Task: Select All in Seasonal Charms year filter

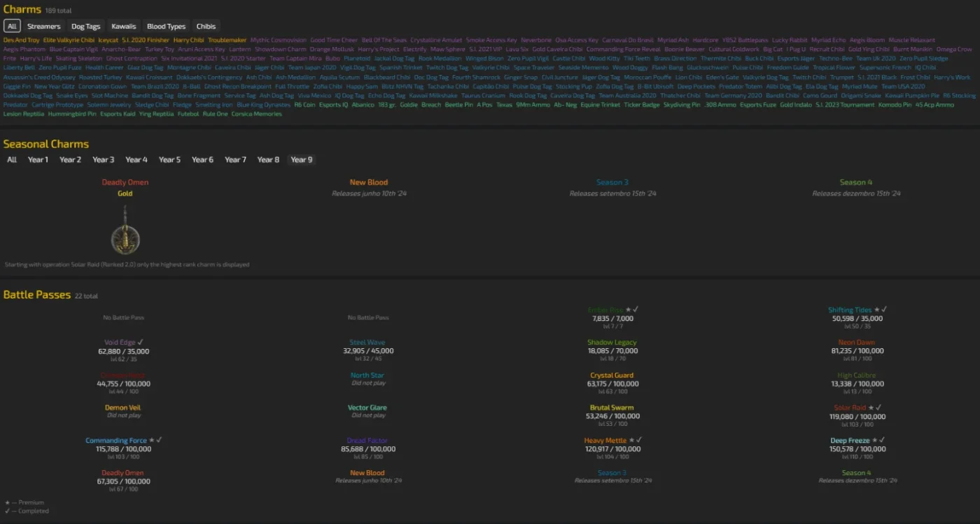Action: (x=12, y=160)
